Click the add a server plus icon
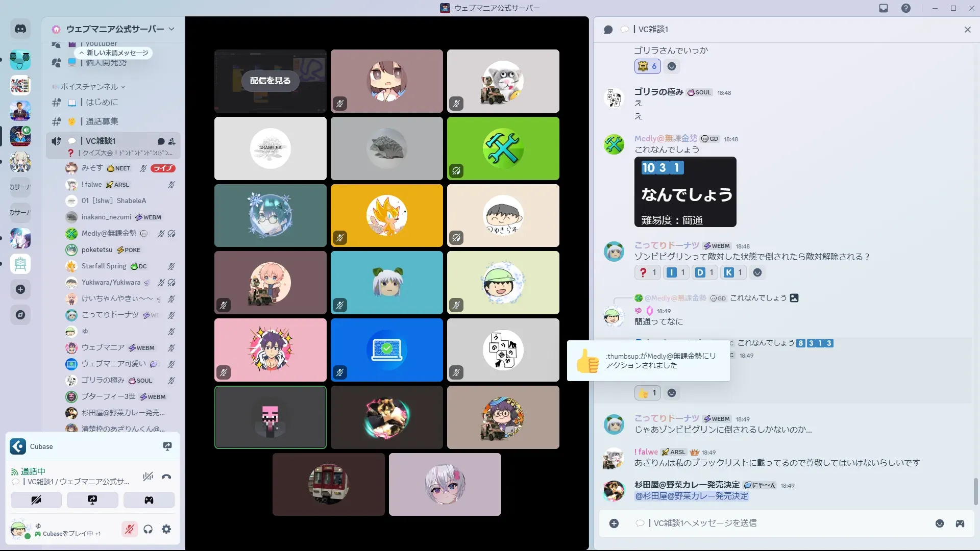Screen dimensions: 980x551 20,289
